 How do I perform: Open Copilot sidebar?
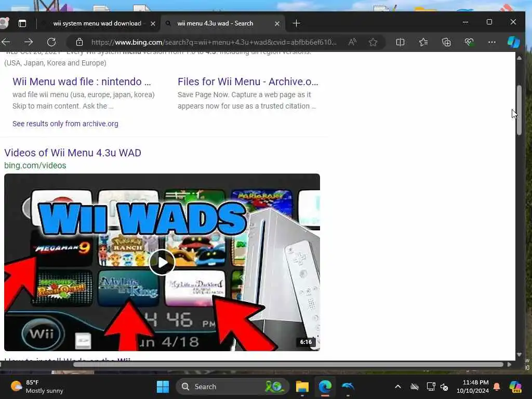pyautogui.click(x=514, y=42)
